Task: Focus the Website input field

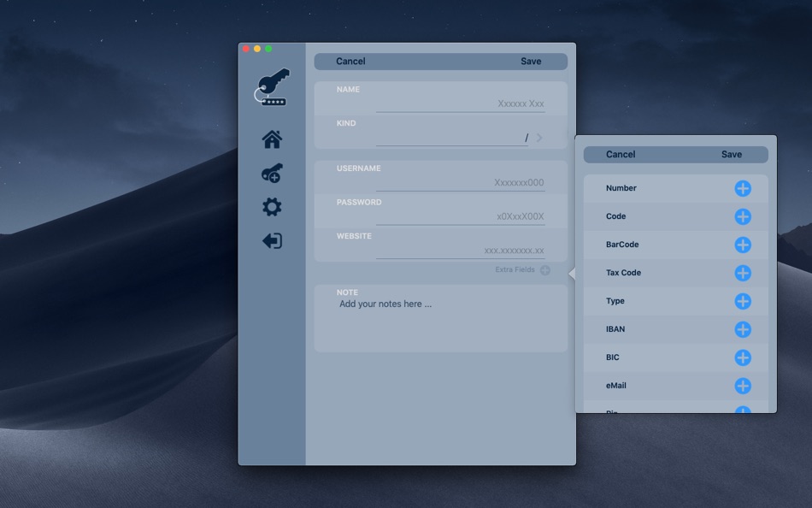Action: pyautogui.click(x=461, y=251)
